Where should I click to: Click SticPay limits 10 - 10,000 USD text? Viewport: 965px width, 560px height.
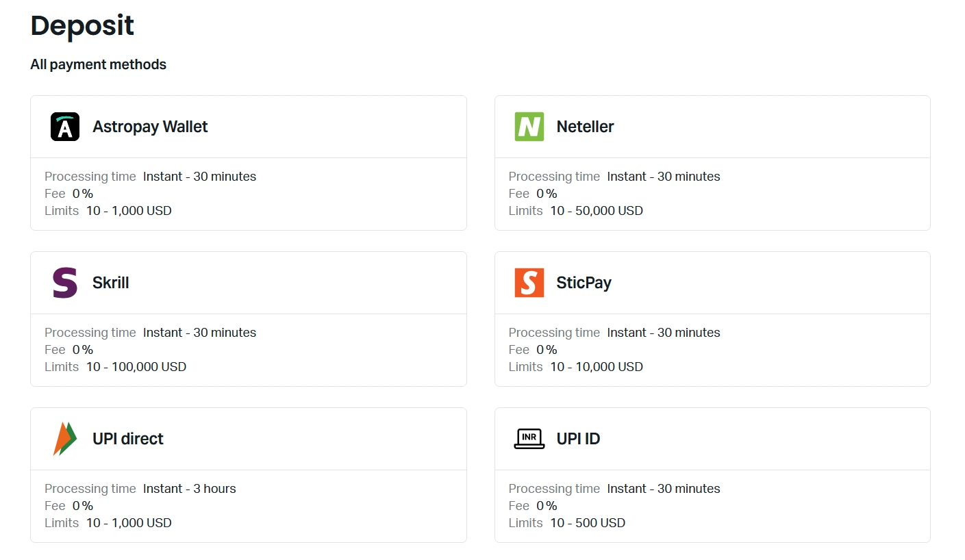pyautogui.click(x=597, y=367)
